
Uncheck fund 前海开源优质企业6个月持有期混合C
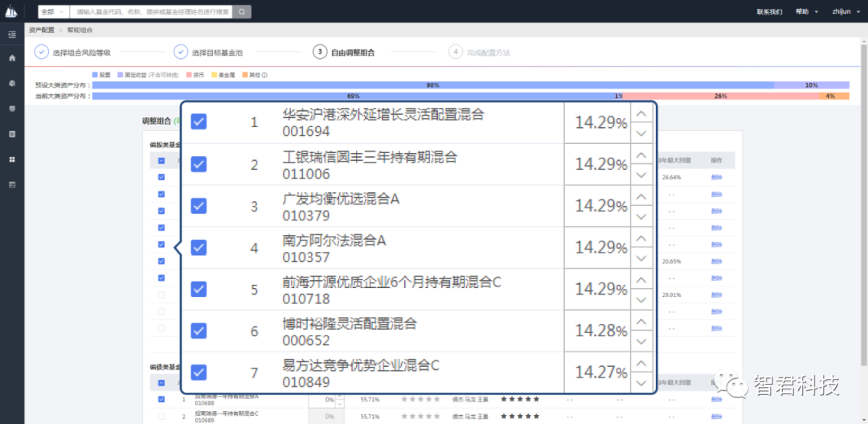tap(199, 290)
